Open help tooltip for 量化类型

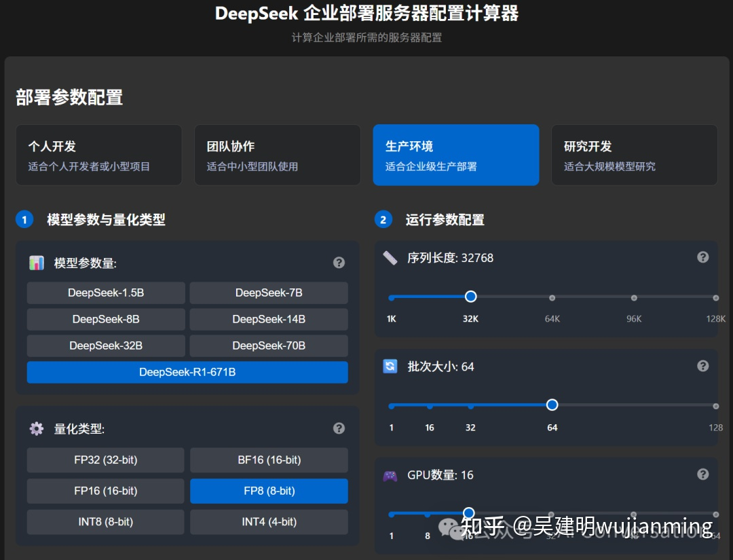(339, 428)
